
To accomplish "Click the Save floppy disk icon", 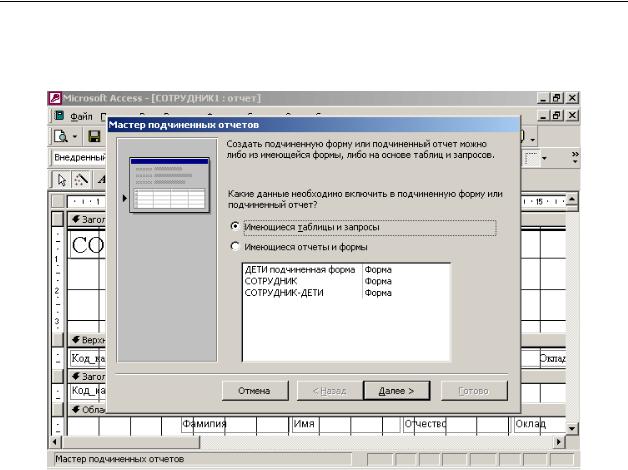I will pyautogui.click(x=94, y=137).
